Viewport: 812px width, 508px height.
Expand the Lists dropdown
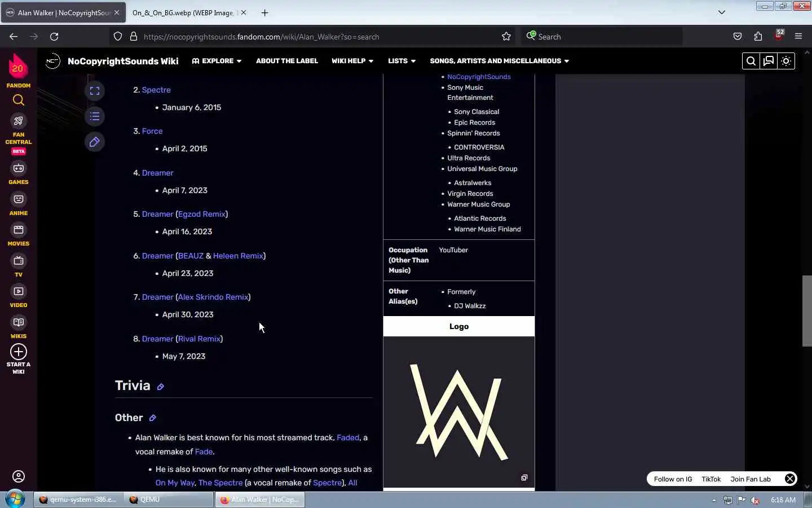(x=401, y=61)
